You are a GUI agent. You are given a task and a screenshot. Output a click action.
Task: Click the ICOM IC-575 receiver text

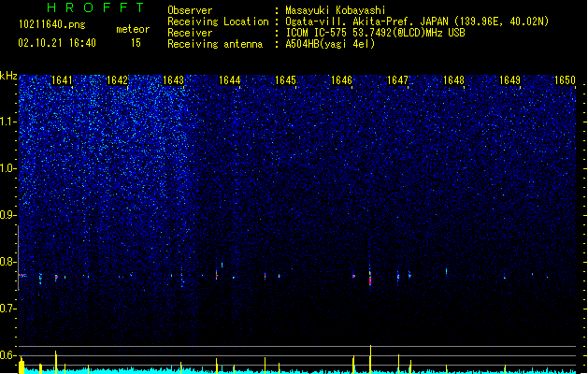[x=375, y=33]
